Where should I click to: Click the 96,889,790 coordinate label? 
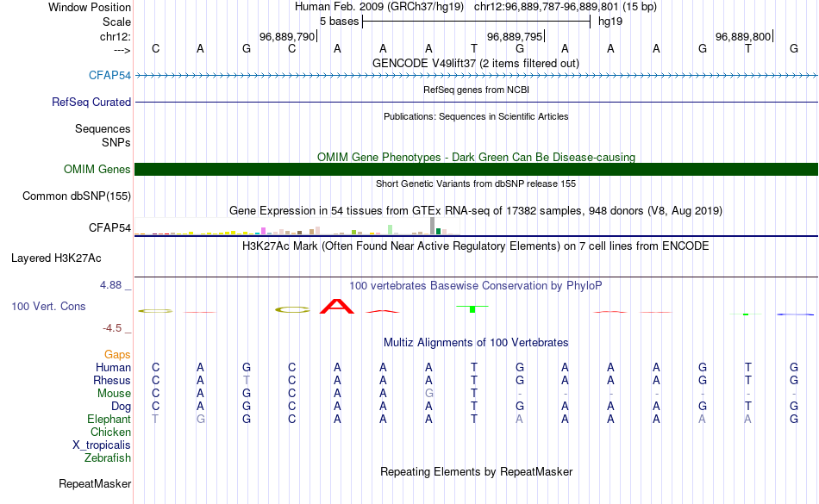[287, 36]
